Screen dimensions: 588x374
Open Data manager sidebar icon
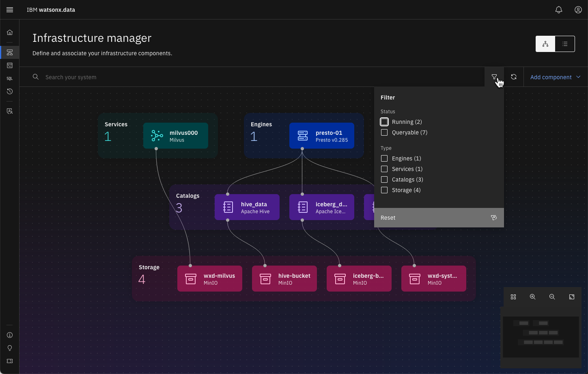[10, 65]
